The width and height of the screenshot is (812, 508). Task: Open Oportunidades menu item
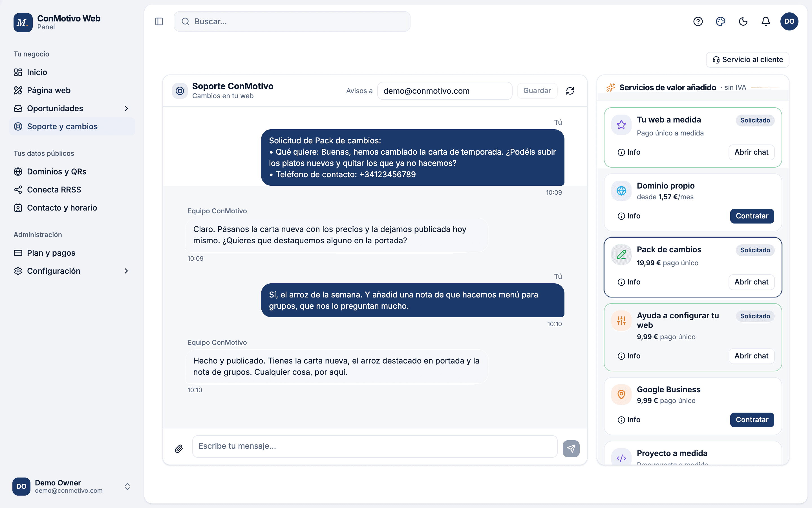coord(72,109)
